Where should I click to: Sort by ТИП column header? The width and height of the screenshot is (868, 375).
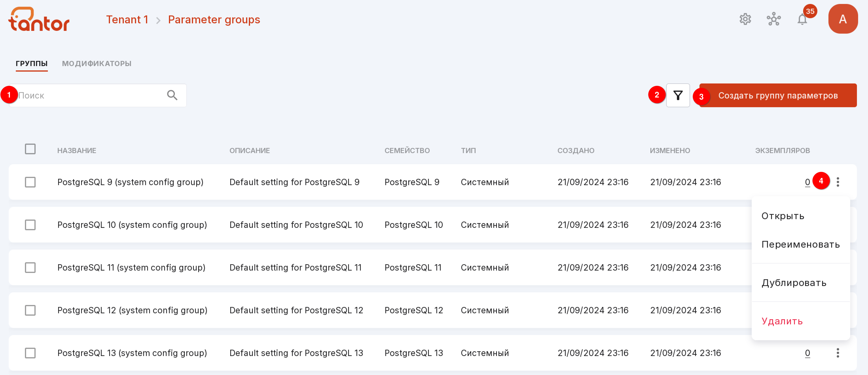pyautogui.click(x=468, y=151)
